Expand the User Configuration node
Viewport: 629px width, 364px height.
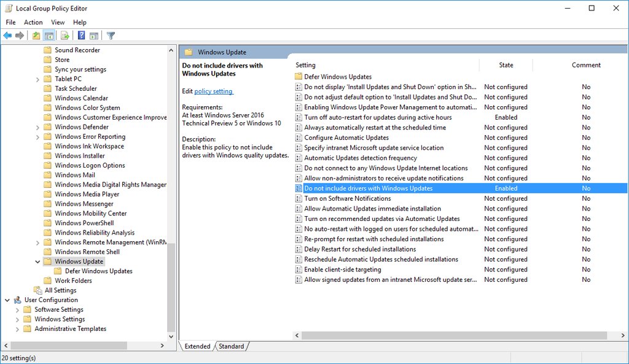click(x=7, y=300)
